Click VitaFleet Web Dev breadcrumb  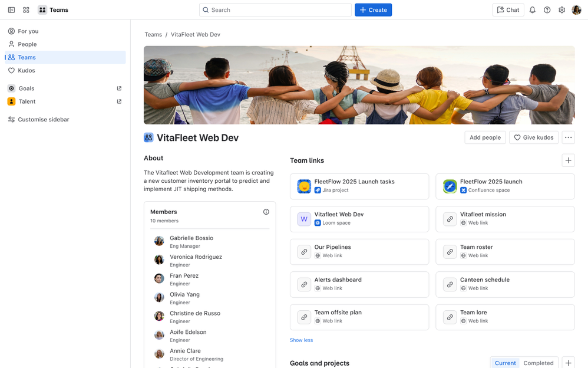(x=196, y=35)
